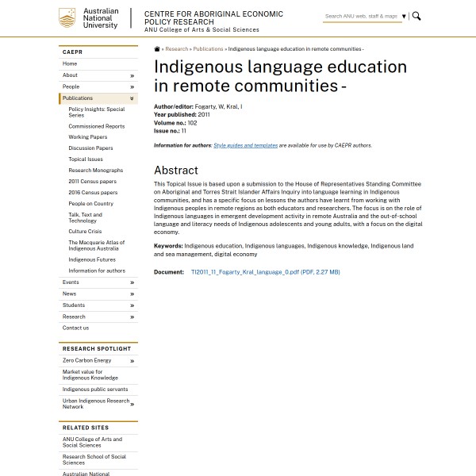Download the TI2011_11 Fogarty Kral PDF
The width and height of the screenshot is (476, 476).
click(265, 272)
